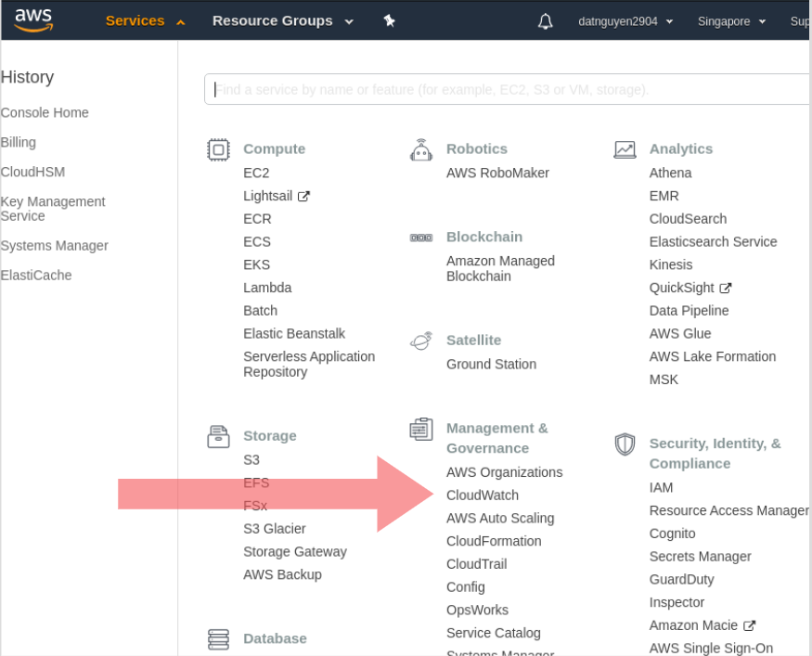Open the EC2 service link

256,173
